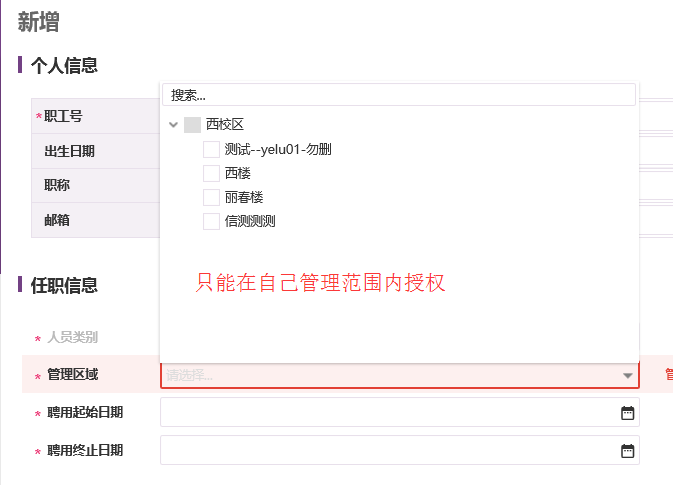The image size is (673, 485).
Task: Check the 西楼 checkbox
Action: click(x=211, y=173)
